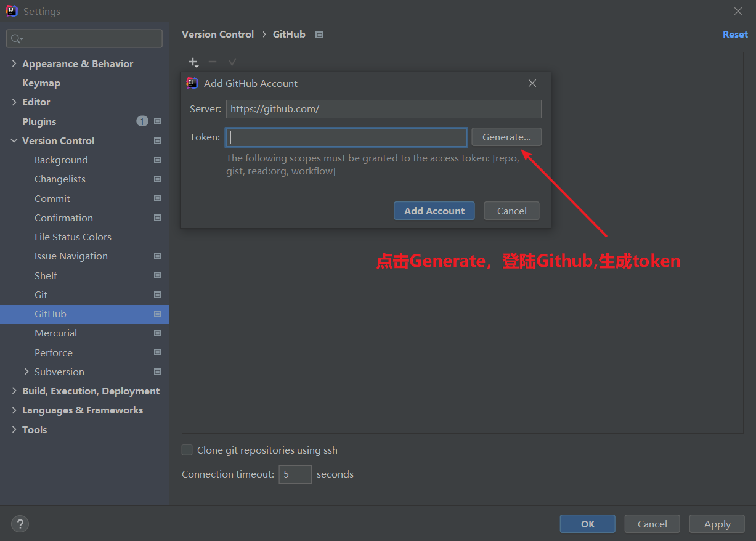This screenshot has height=541, width=756.
Task: Click the project-level icon next to Git
Action: click(x=157, y=295)
